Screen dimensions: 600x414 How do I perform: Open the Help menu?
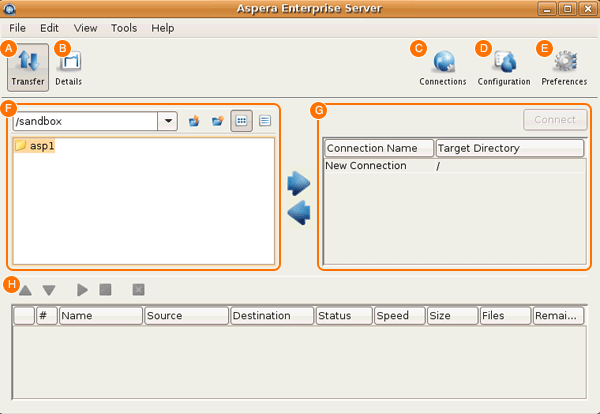point(163,28)
